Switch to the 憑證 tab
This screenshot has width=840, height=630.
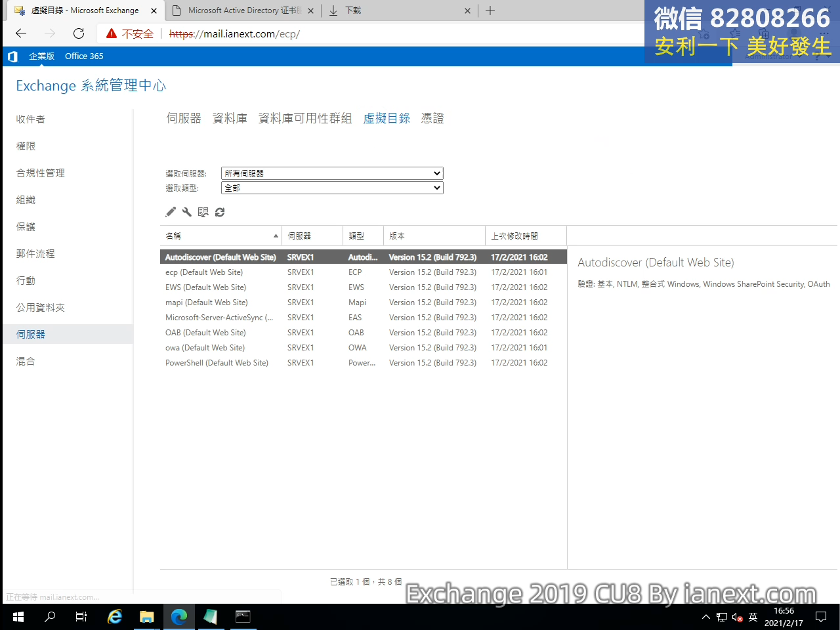[x=432, y=118]
